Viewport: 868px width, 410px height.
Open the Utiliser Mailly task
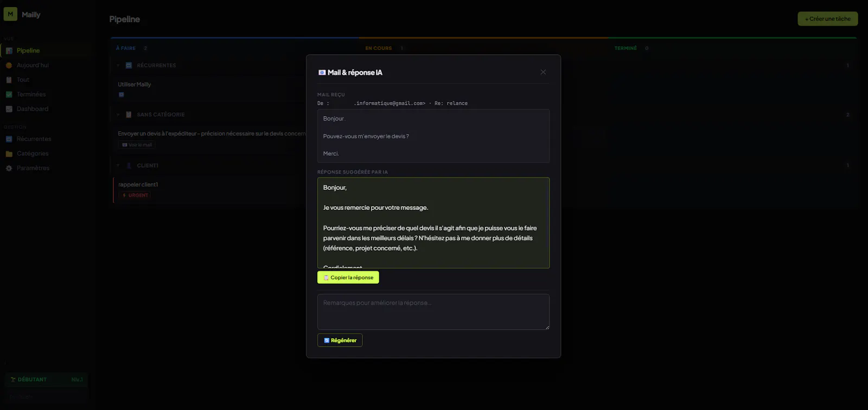coord(135,85)
